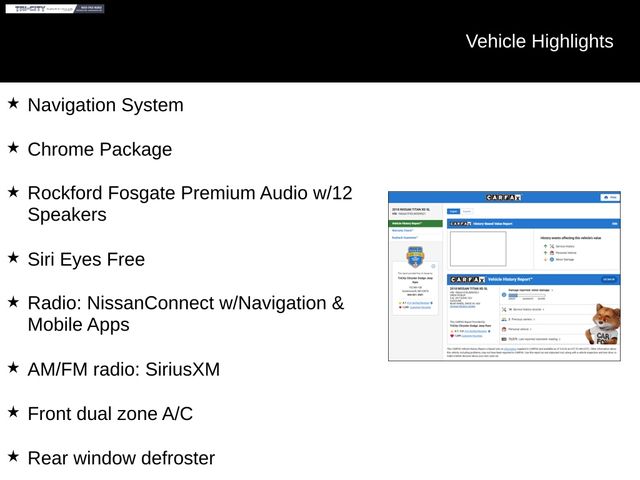Open the Buyback Guarantee sidebar link
Screen dimensions: 640x480
tap(405, 238)
